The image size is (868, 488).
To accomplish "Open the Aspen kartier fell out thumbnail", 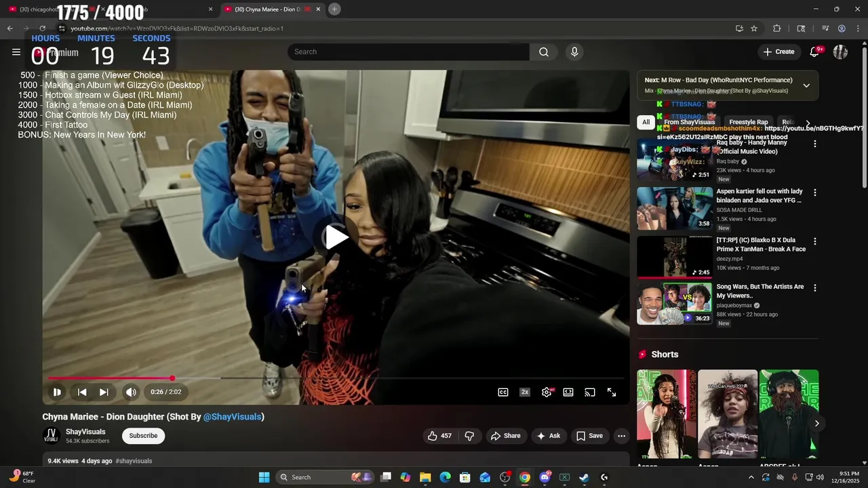I will 675,209.
